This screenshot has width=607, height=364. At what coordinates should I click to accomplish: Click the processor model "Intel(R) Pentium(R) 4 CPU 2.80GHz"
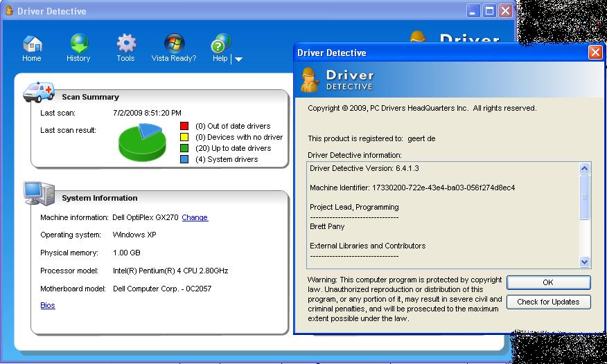pos(170,271)
